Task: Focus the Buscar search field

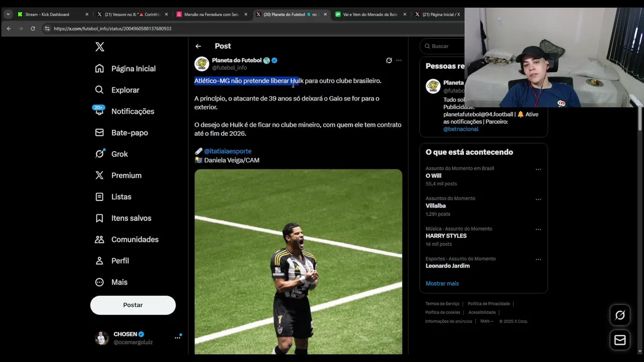Action: tap(443, 46)
